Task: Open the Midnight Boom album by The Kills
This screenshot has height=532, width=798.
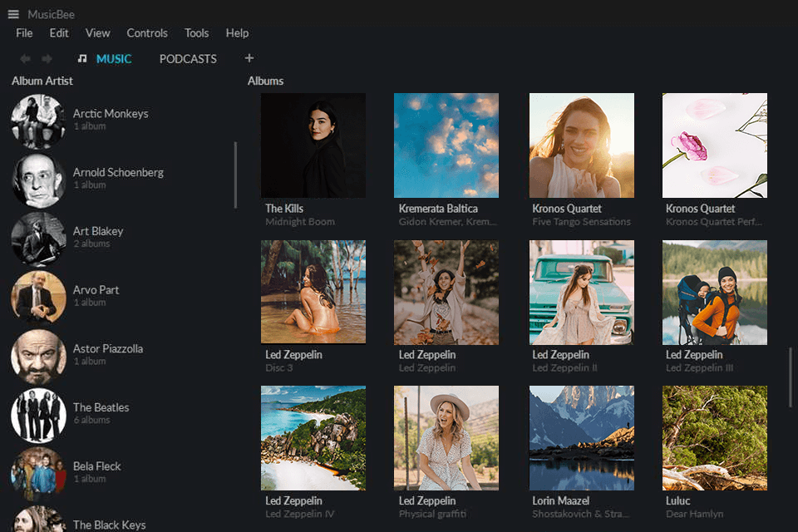Action: coord(313,145)
